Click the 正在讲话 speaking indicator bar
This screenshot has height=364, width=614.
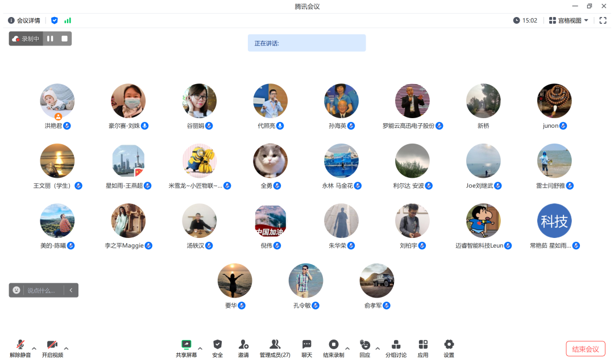tap(306, 43)
